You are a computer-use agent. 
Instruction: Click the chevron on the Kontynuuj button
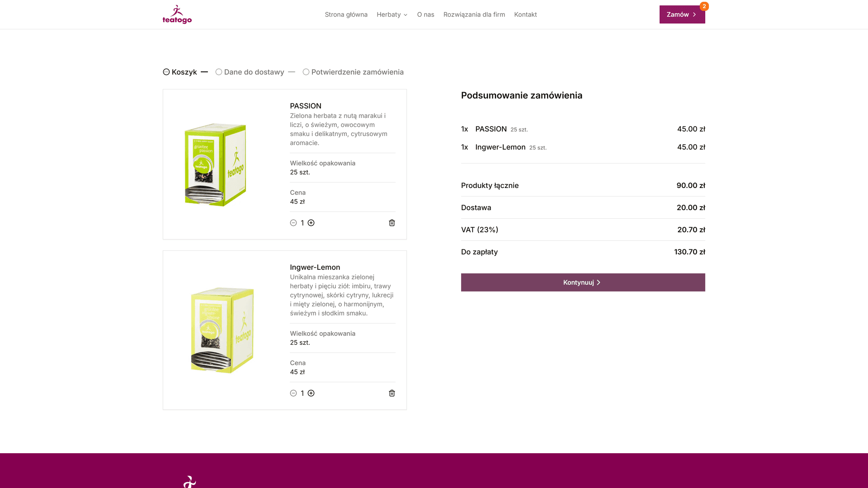pyautogui.click(x=599, y=282)
